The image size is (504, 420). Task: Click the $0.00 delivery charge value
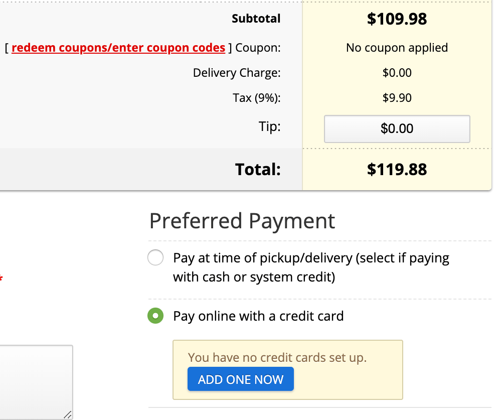click(397, 73)
